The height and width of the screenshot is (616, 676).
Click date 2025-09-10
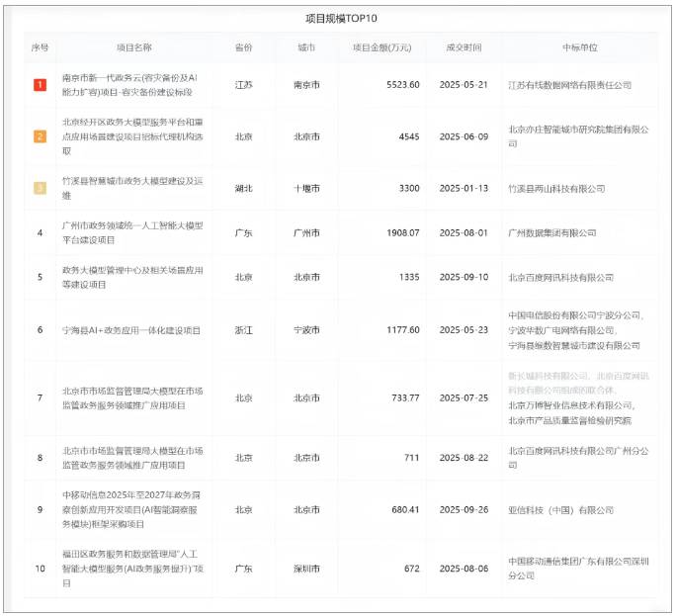464,277
